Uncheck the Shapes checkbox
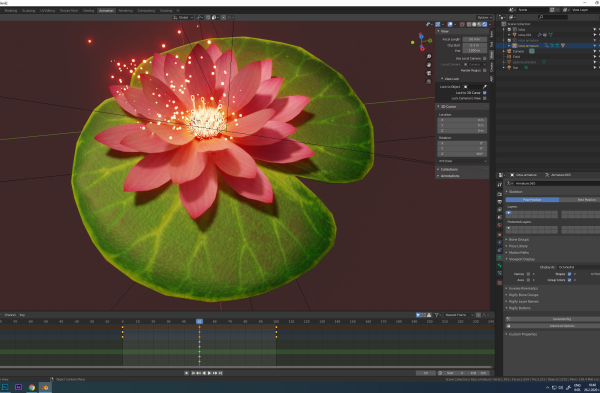The height and width of the screenshot is (393, 600). 569,274
